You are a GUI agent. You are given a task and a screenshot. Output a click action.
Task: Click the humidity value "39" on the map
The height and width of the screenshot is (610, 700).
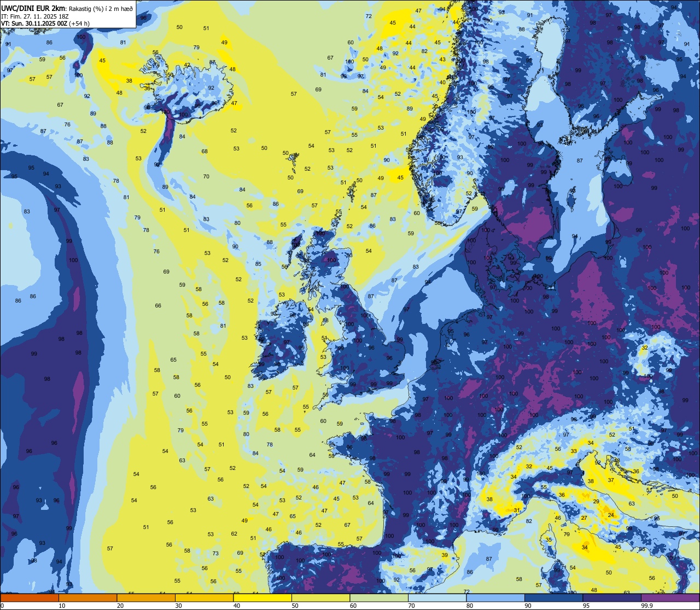point(445,555)
